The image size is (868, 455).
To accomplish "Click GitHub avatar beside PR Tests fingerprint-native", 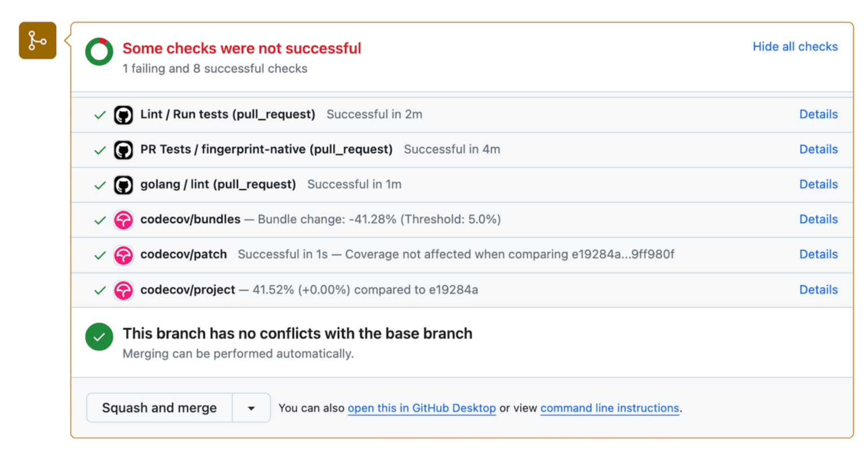I will click(123, 150).
